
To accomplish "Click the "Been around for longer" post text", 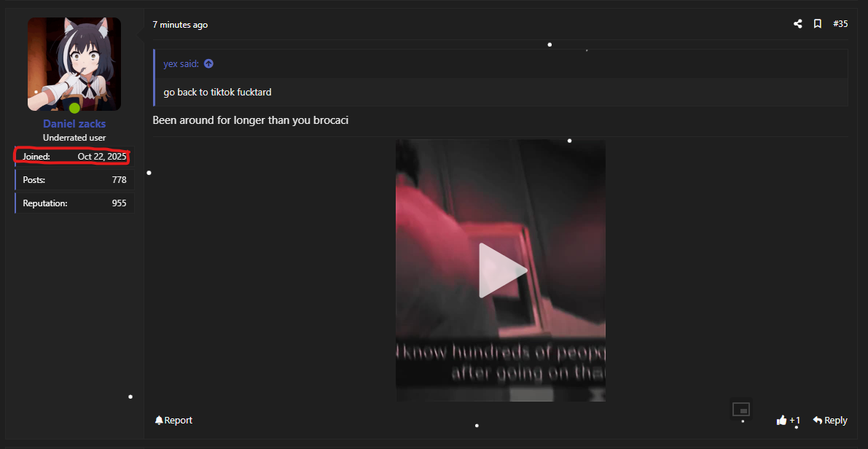I will (x=250, y=120).
